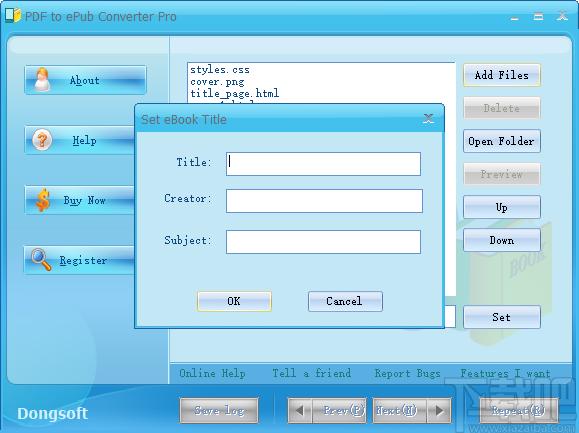Open the Report Bugs link
The height and width of the screenshot is (433, 579).
(408, 373)
